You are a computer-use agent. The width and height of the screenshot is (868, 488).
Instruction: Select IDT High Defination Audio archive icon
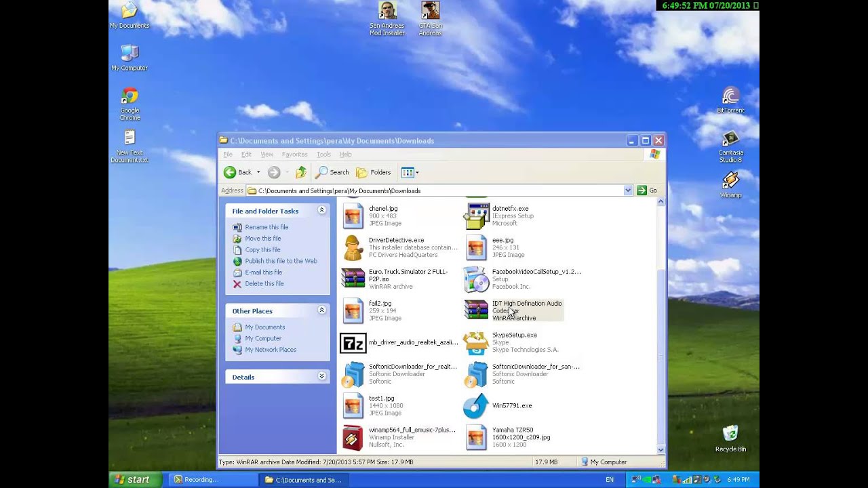tap(477, 310)
